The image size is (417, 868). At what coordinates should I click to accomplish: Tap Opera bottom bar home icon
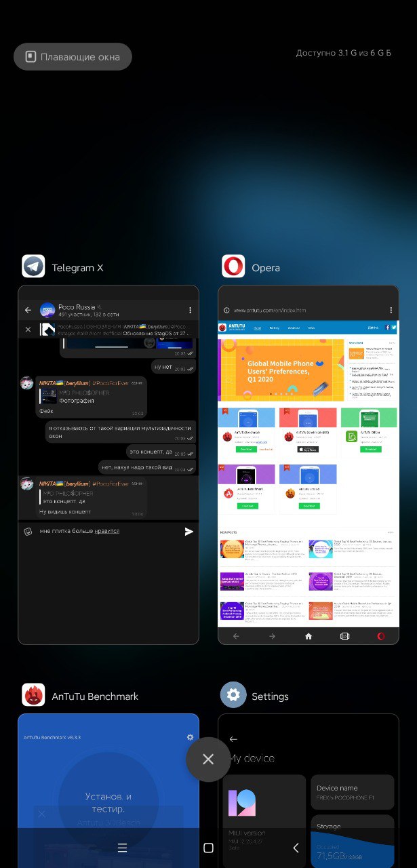pos(309,636)
